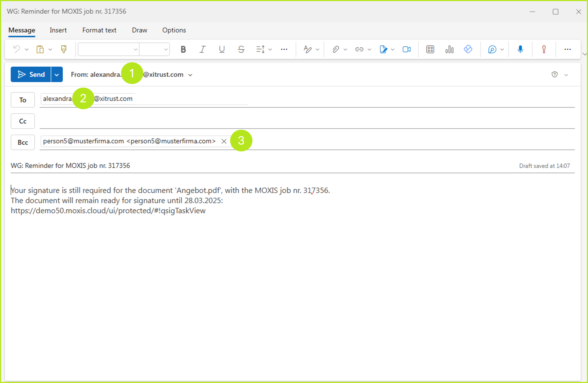Open the Options menu tab
This screenshot has height=383, width=588.
click(x=174, y=30)
